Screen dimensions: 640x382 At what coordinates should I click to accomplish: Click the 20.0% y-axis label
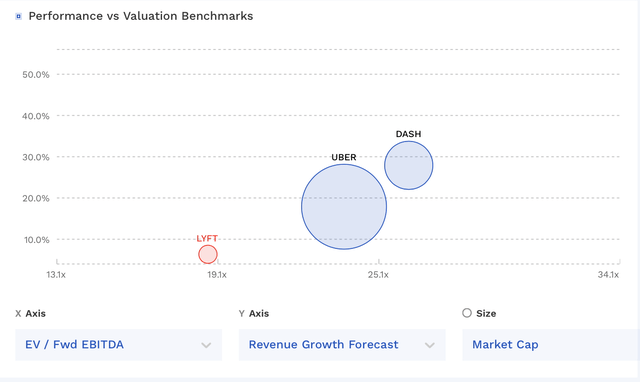[x=36, y=198]
